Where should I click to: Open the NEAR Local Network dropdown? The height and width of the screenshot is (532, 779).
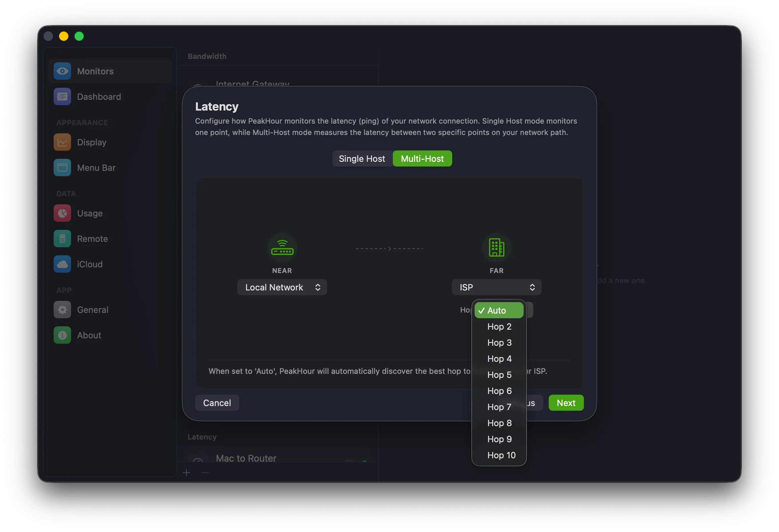click(282, 287)
